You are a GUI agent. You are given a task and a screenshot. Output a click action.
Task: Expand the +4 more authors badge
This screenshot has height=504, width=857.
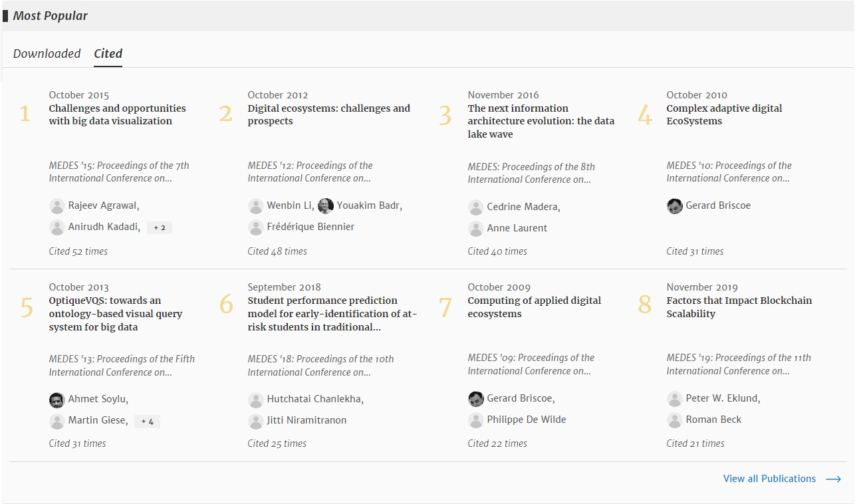click(x=147, y=421)
